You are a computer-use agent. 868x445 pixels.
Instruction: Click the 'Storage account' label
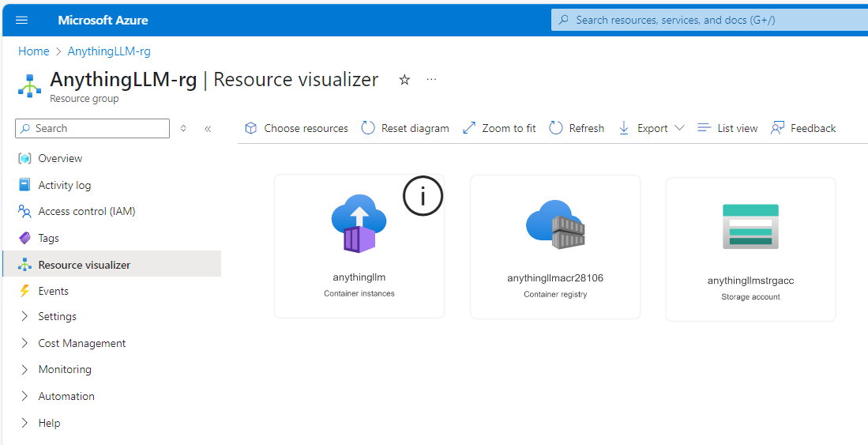750,297
